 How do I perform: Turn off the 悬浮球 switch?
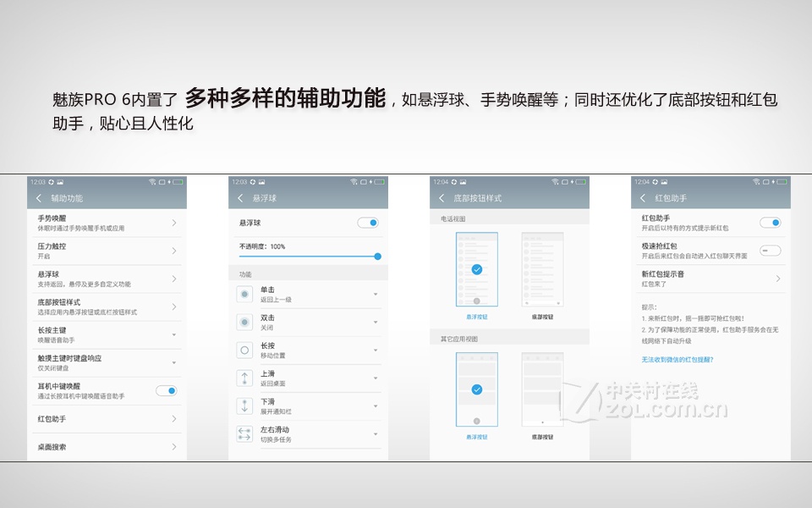368,223
